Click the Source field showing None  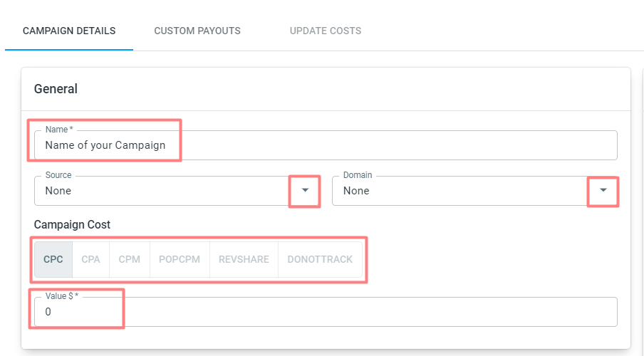tap(177, 191)
